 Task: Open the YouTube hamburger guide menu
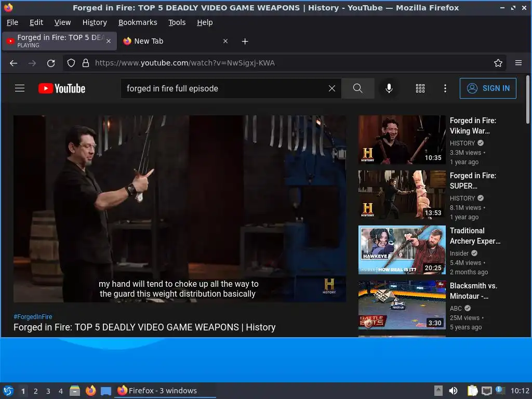[x=20, y=88]
